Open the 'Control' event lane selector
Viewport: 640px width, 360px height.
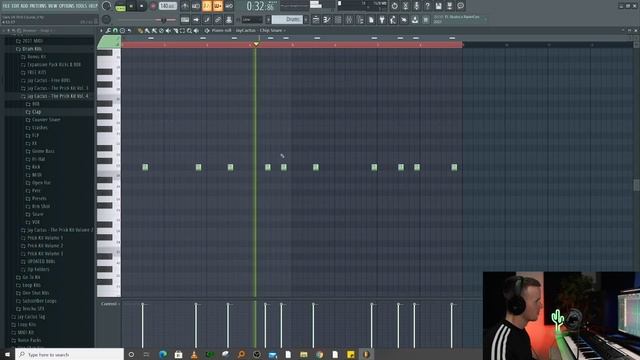tap(109, 304)
